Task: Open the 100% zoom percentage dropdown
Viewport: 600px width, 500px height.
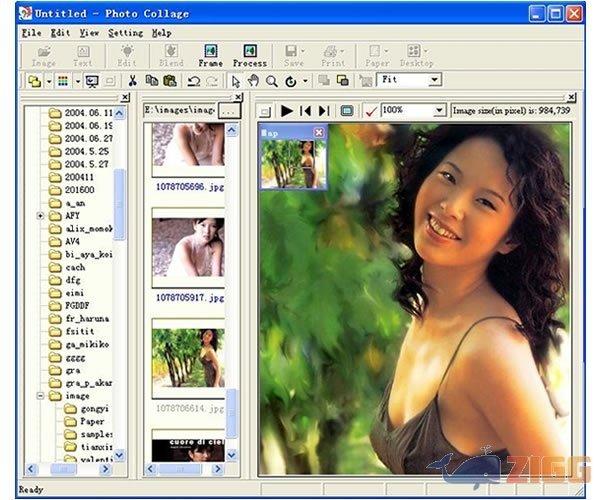Action: (439, 110)
